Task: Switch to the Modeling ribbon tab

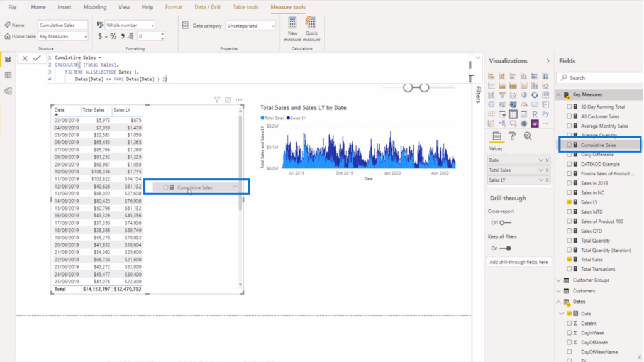Action: pos(95,7)
